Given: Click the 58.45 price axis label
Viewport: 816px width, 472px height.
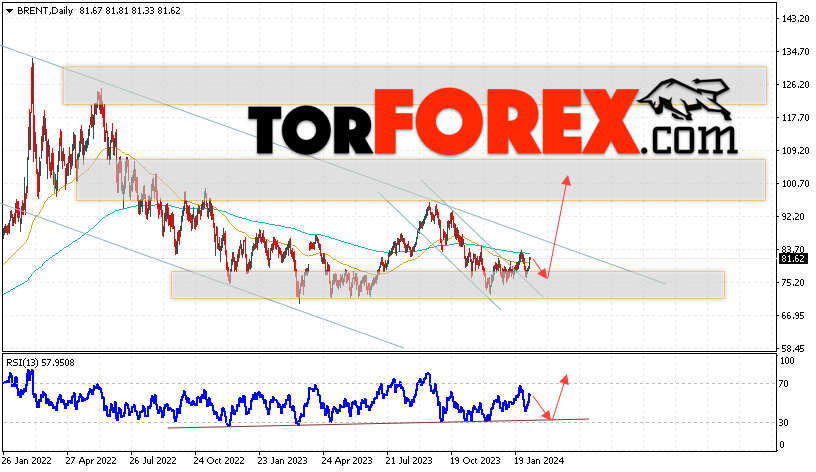Looking at the screenshot, I should click(794, 349).
